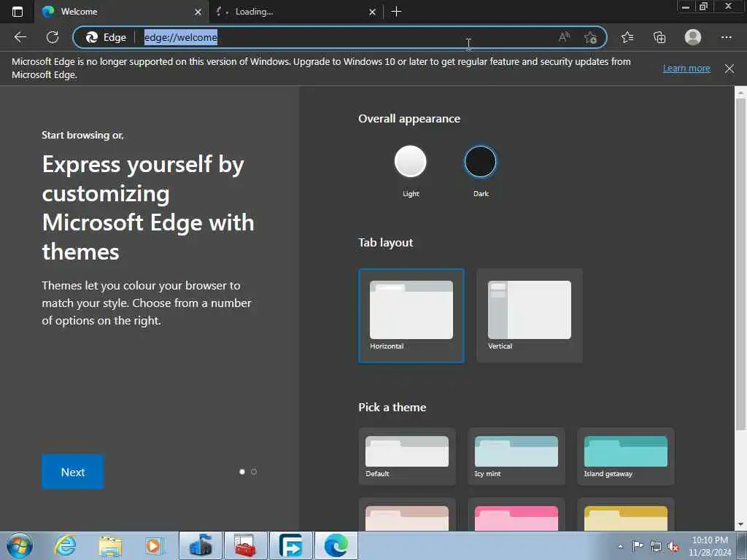Pick the Default theme
This screenshot has width=747, height=560.
tap(407, 456)
